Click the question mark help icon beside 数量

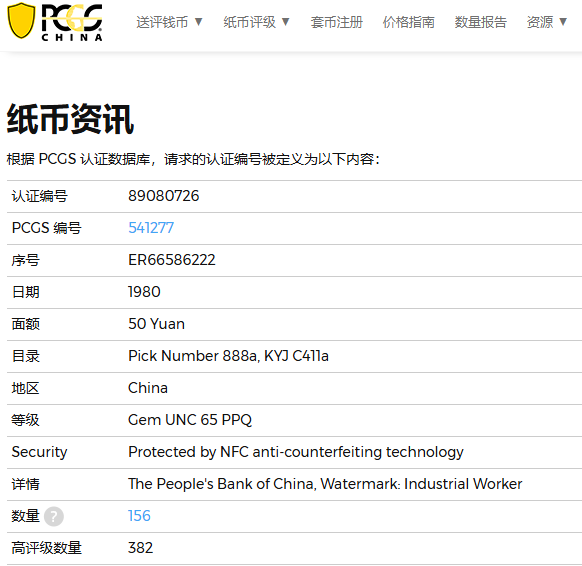[54, 516]
